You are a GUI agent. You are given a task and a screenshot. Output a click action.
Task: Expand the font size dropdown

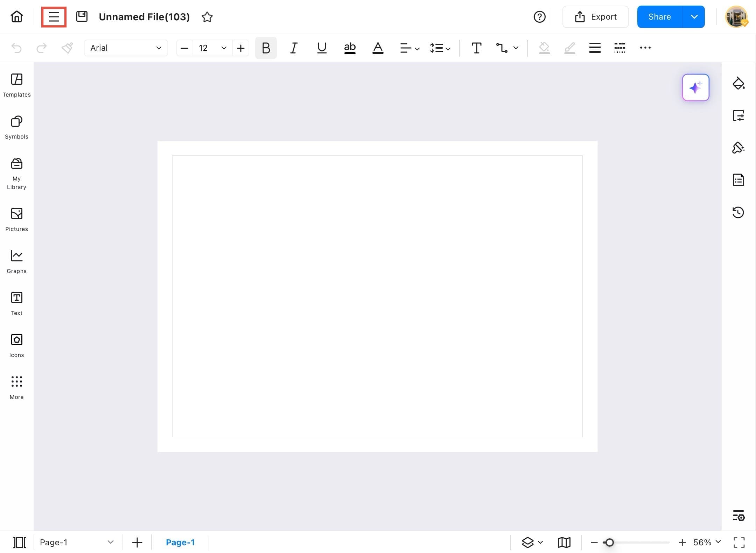coord(223,48)
